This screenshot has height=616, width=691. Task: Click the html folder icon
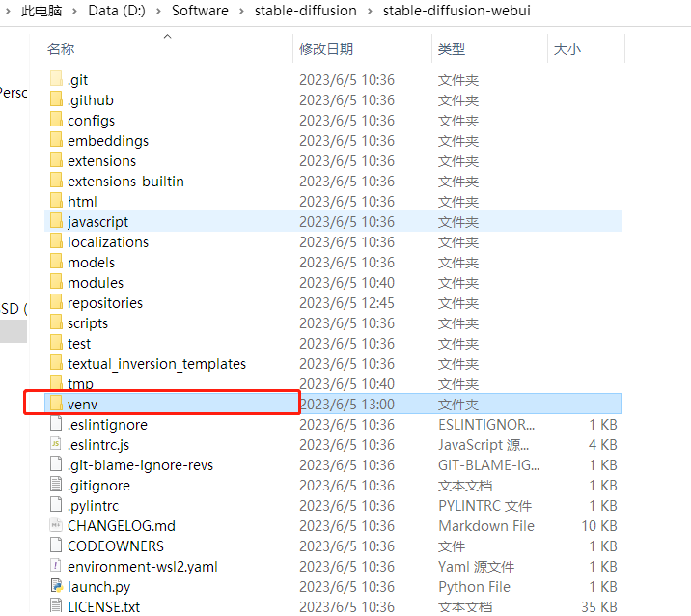[56, 201]
